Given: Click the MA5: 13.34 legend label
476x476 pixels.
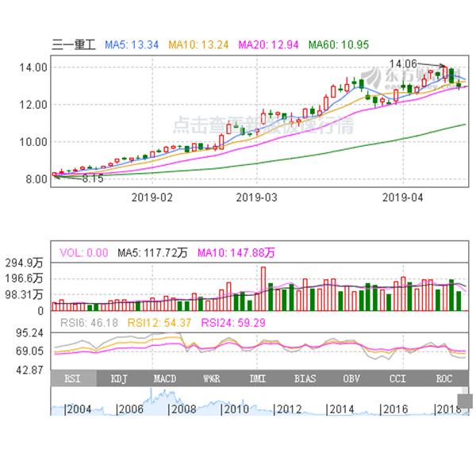Looking at the screenshot, I should coord(133,44).
